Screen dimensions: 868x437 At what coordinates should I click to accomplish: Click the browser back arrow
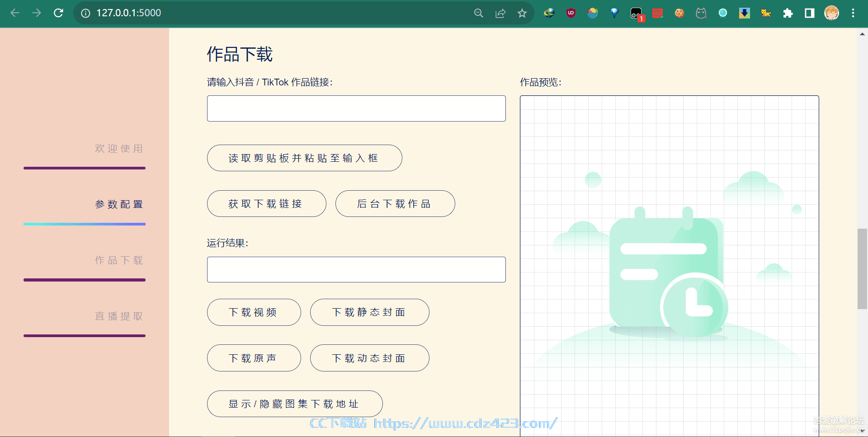[15, 13]
